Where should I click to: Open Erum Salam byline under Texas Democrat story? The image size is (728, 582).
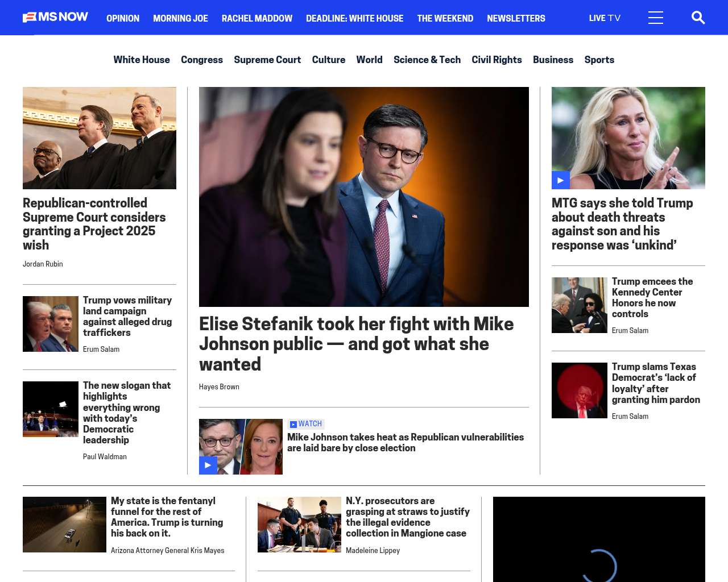[x=630, y=416]
